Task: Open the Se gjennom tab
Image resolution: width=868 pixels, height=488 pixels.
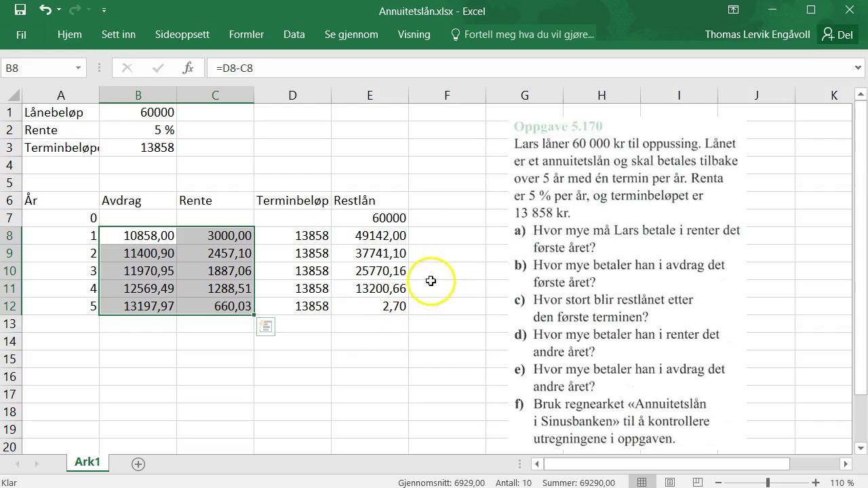Action: coord(351,35)
